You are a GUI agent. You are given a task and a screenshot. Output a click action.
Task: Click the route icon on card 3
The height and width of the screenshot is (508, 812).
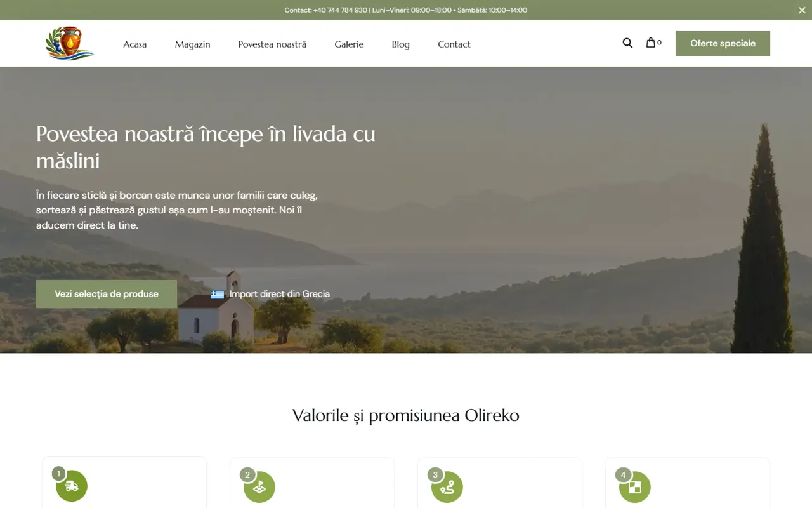point(447,487)
